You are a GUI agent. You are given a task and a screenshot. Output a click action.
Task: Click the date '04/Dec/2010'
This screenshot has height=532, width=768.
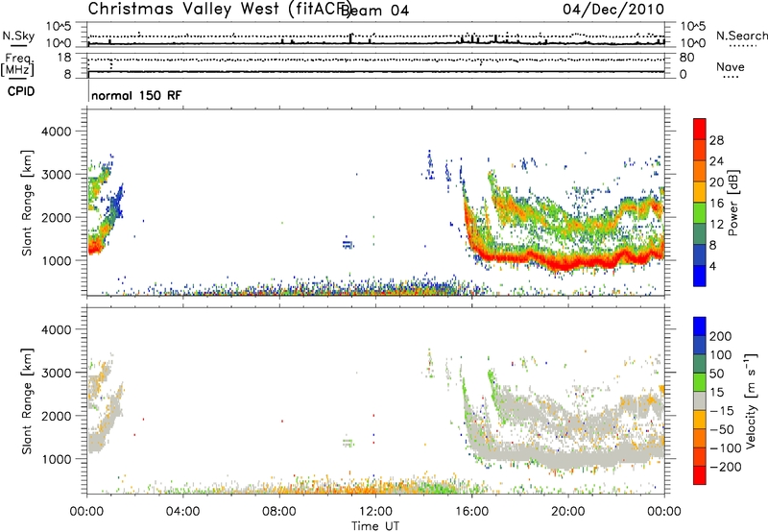(613, 9)
